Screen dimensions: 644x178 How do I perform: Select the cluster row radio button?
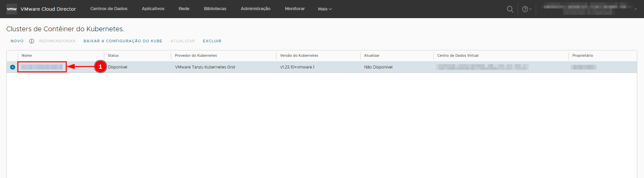pos(12,67)
